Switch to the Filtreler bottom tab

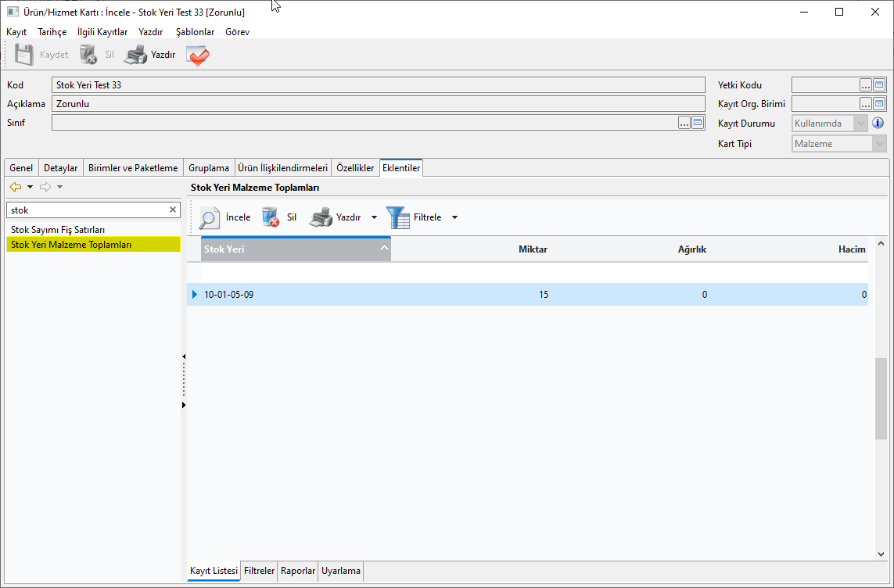[x=259, y=571]
